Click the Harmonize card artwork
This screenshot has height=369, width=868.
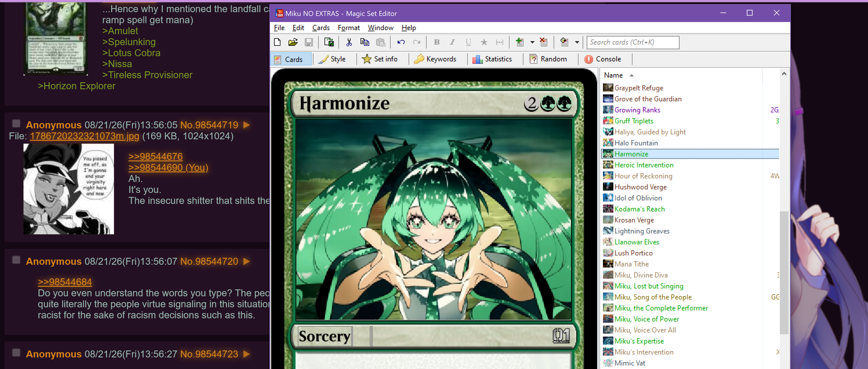[433, 219]
